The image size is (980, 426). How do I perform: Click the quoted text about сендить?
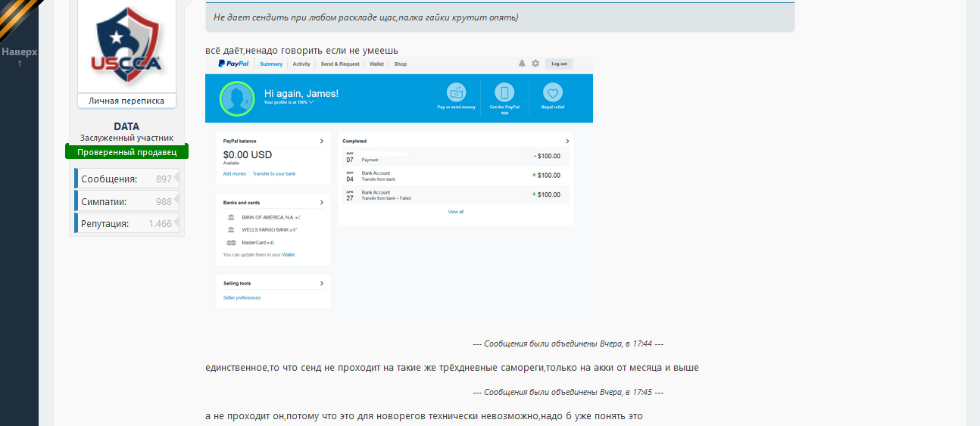366,17
